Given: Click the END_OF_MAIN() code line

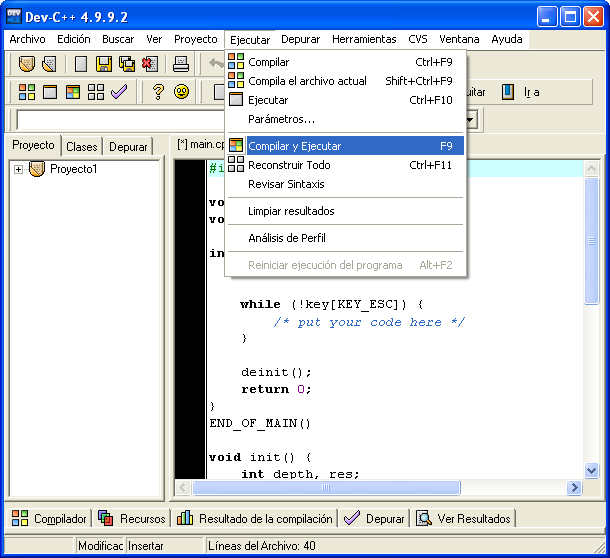Looking at the screenshot, I should [260, 423].
